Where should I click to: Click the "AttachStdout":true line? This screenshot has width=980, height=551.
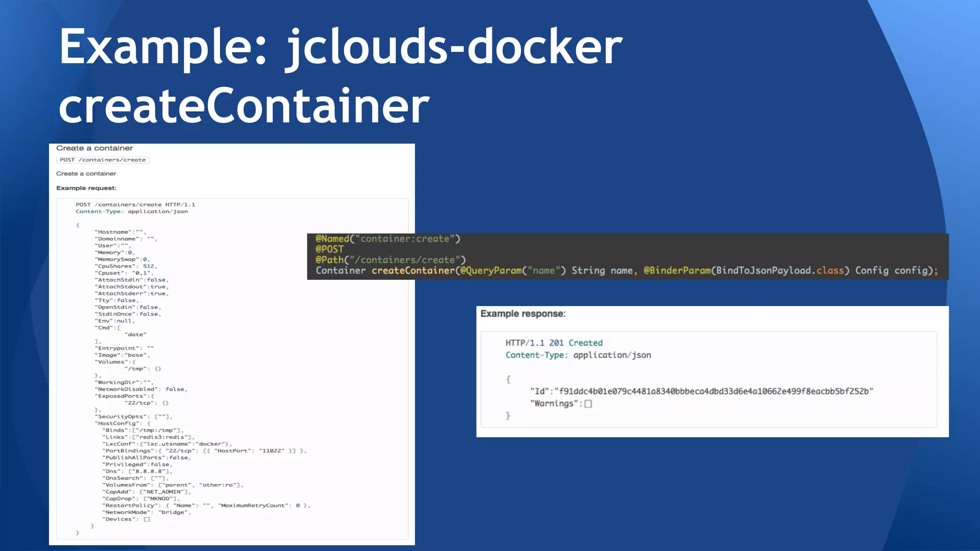point(132,287)
